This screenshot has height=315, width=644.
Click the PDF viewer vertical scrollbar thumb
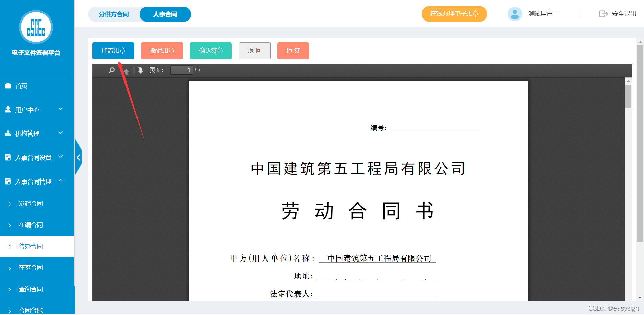coord(628,96)
